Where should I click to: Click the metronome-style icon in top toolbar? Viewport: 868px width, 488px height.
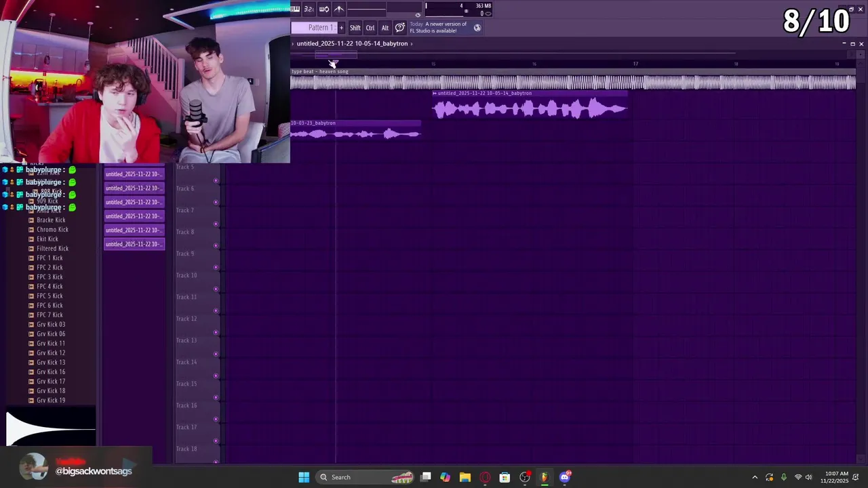click(339, 9)
